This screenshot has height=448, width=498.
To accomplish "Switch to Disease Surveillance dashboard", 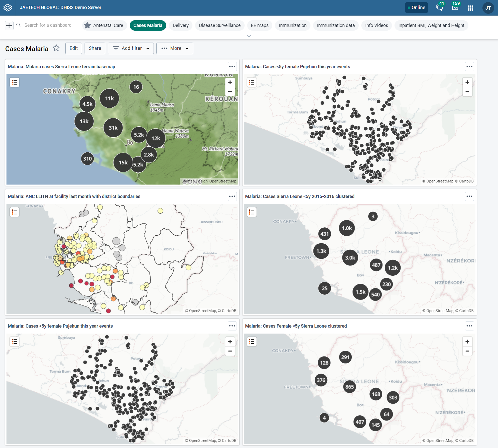I will coord(220,25).
